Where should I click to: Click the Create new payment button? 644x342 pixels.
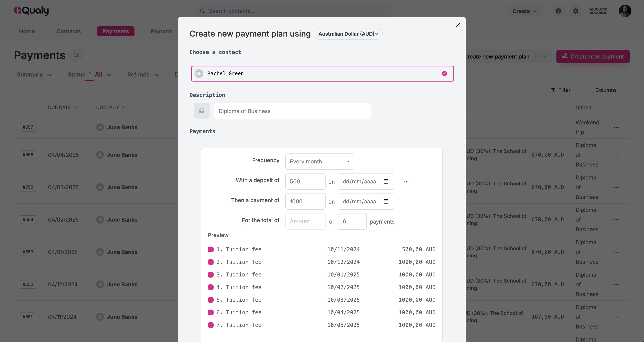(593, 57)
